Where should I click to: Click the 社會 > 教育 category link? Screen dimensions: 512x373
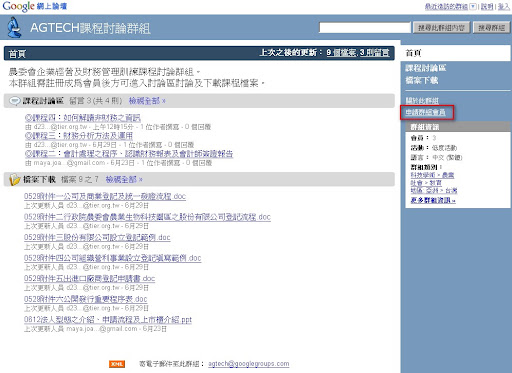(x=426, y=183)
